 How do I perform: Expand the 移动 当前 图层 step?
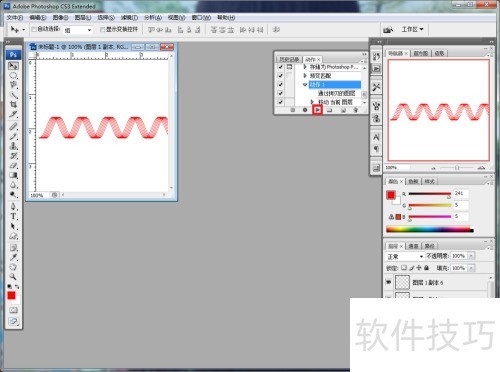pyautogui.click(x=312, y=102)
